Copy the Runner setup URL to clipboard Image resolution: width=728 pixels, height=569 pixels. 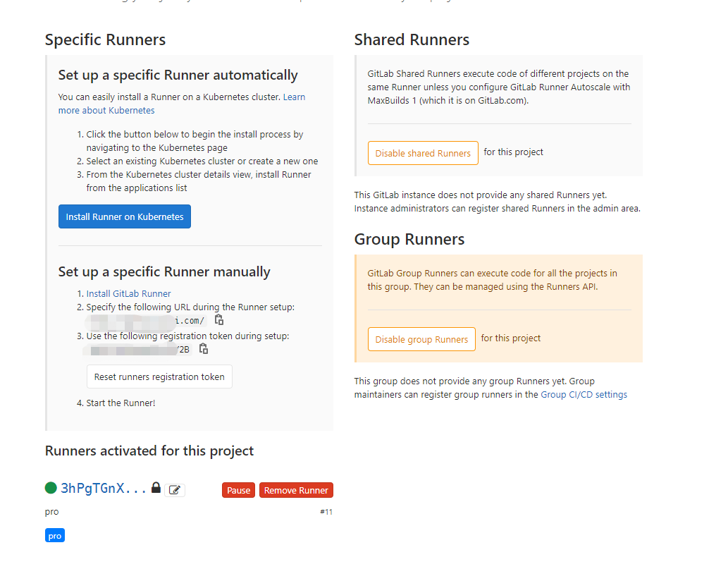tap(219, 320)
